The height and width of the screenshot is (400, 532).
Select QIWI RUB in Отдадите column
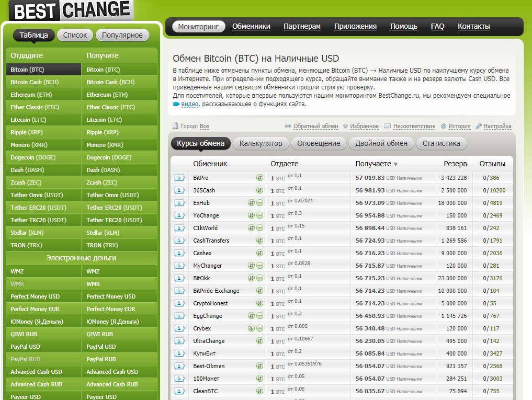(43, 334)
